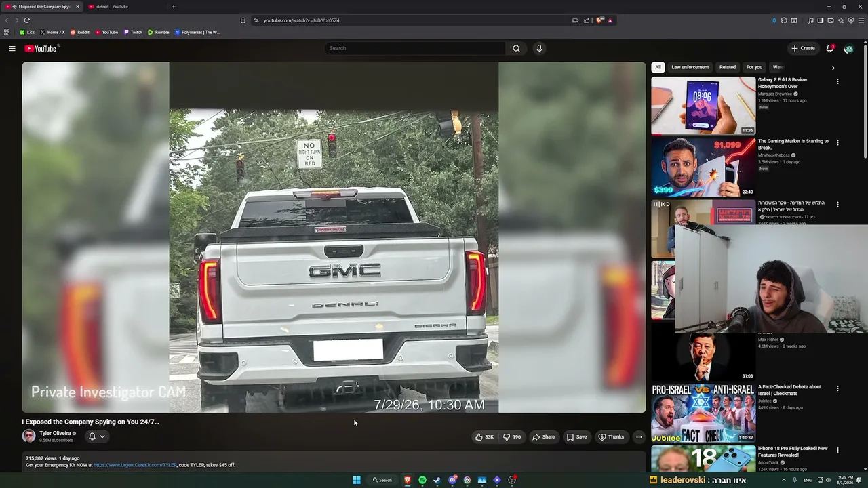Screen dimensions: 868x488
Task: Click the browser address bar URL
Action: pos(302,20)
